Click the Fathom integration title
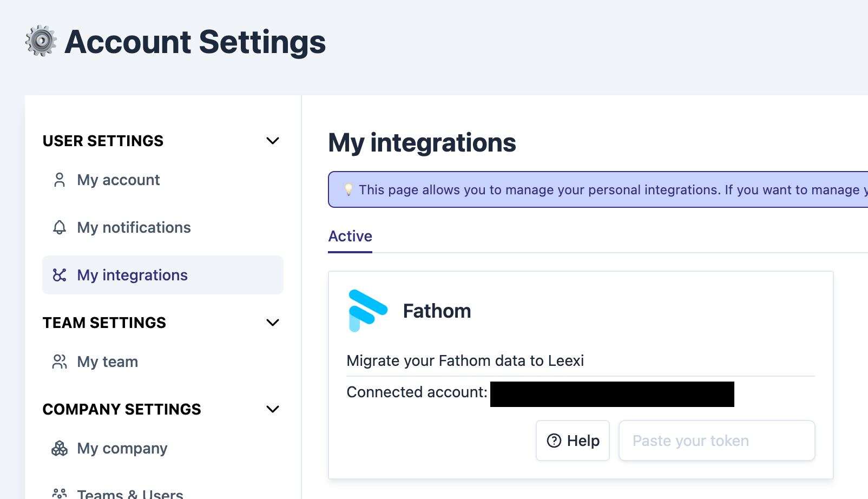Viewport: 868px width, 499px height. click(437, 311)
